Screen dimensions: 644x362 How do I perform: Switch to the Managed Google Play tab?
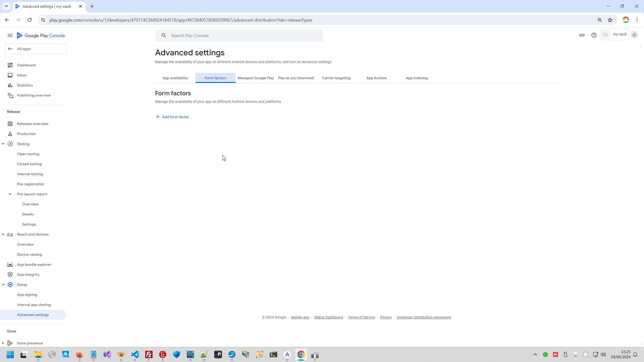click(x=256, y=78)
